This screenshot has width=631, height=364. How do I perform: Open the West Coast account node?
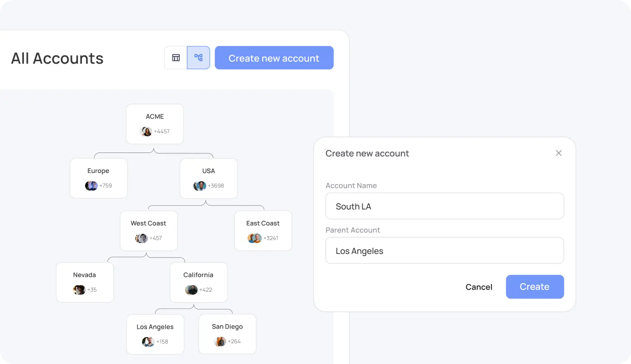[x=149, y=224]
